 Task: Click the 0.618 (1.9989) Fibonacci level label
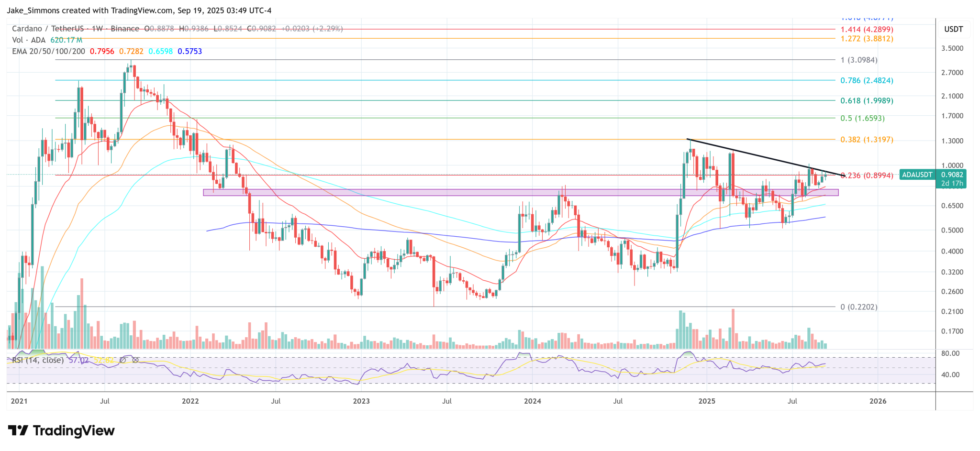[x=867, y=100]
